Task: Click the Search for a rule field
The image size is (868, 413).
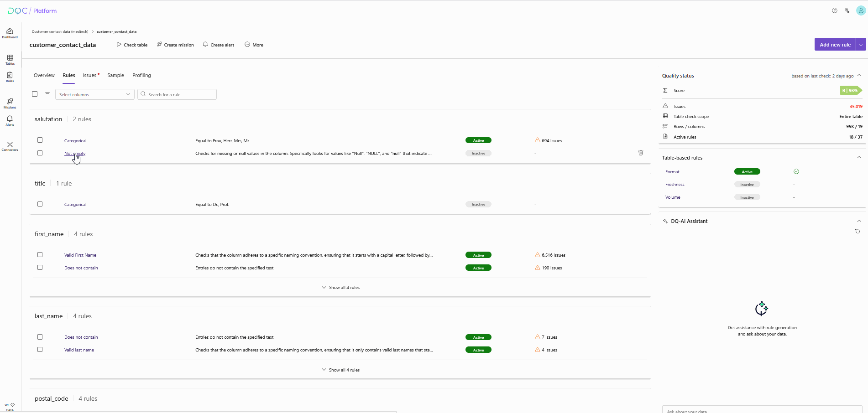Action: (177, 94)
